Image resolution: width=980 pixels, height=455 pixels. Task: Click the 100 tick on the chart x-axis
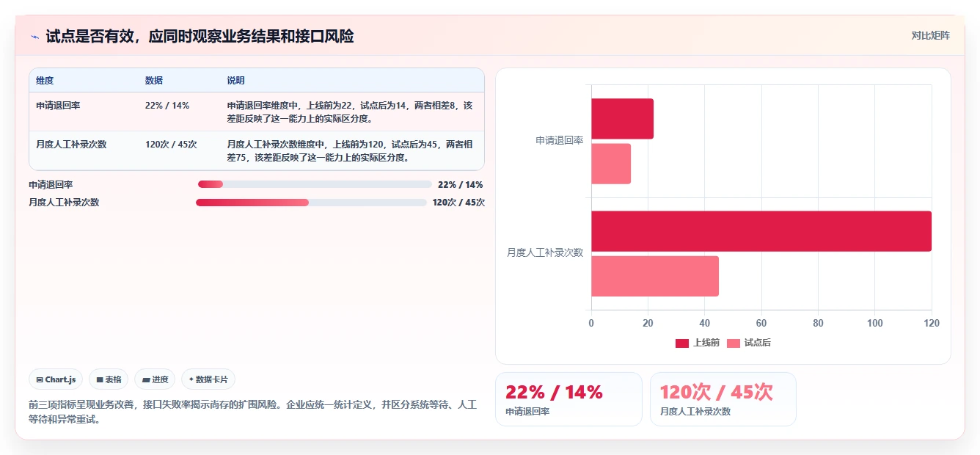(875, 324)
